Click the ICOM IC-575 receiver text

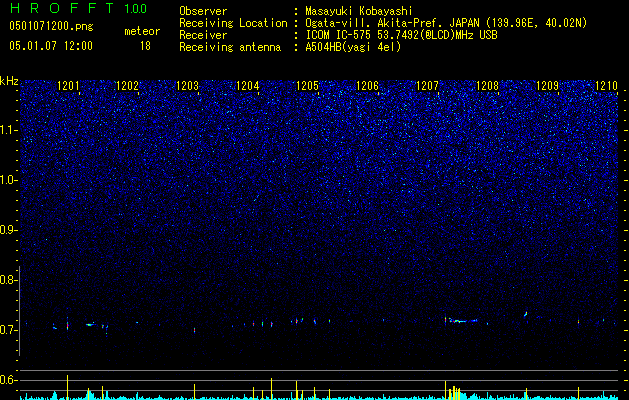coord(401,35)
